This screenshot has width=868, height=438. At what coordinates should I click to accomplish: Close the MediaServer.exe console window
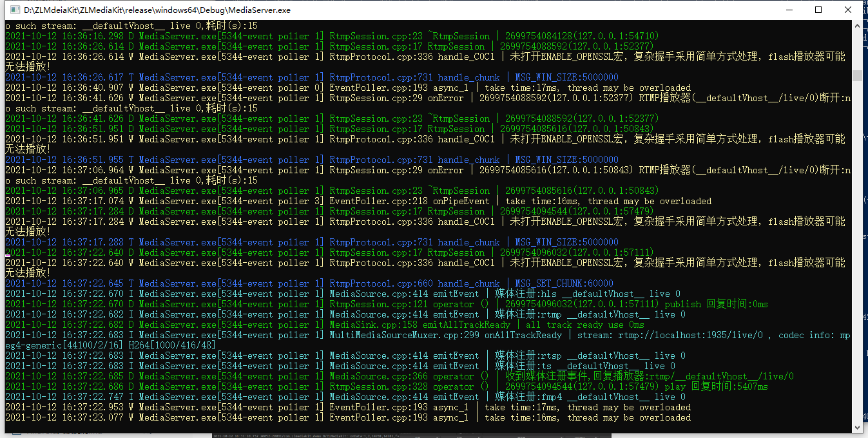click(x=848, y=10)
